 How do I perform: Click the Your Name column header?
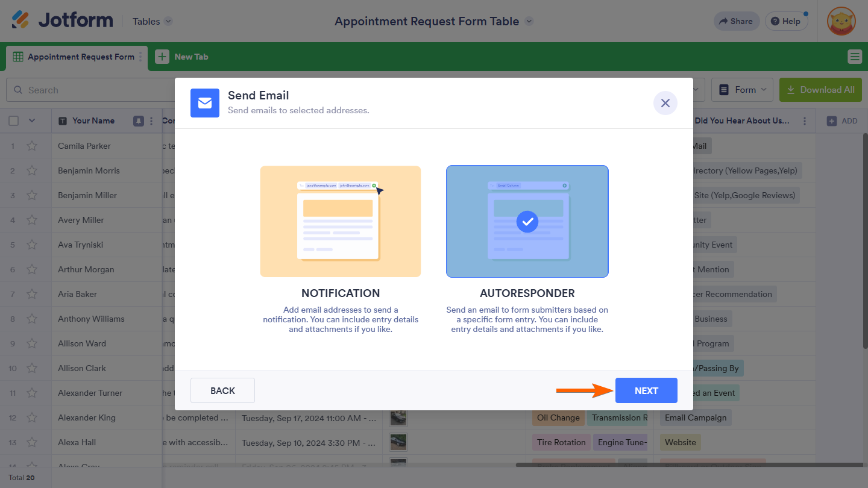93,120
